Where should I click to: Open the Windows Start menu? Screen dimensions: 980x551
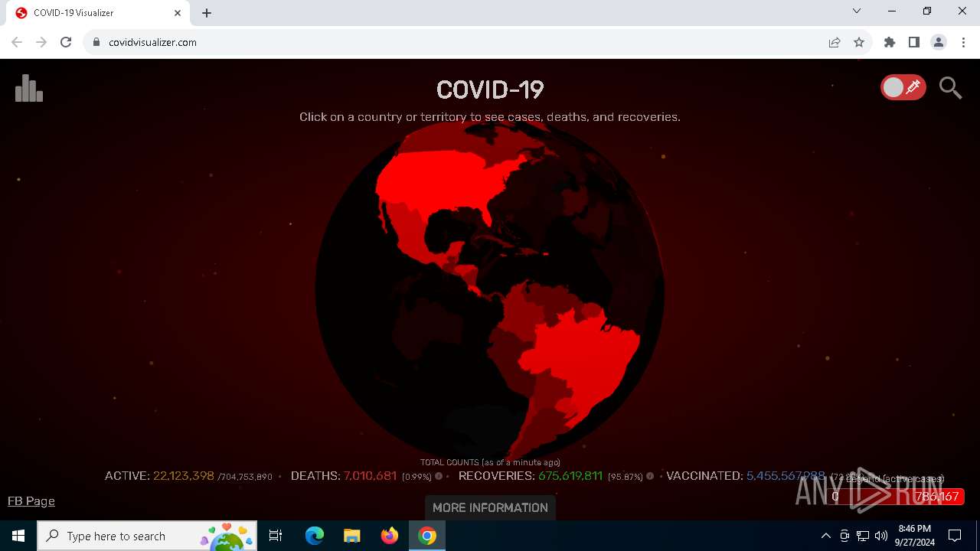(18, 536)
